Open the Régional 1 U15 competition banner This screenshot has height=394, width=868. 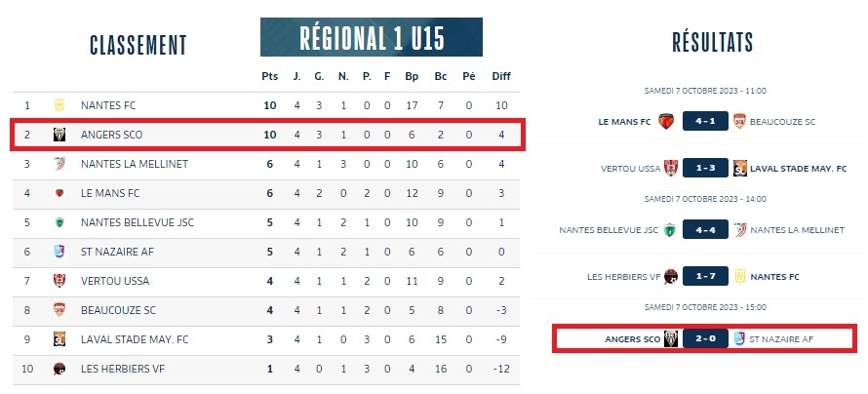pyautogui.click(x=372, y=38)
